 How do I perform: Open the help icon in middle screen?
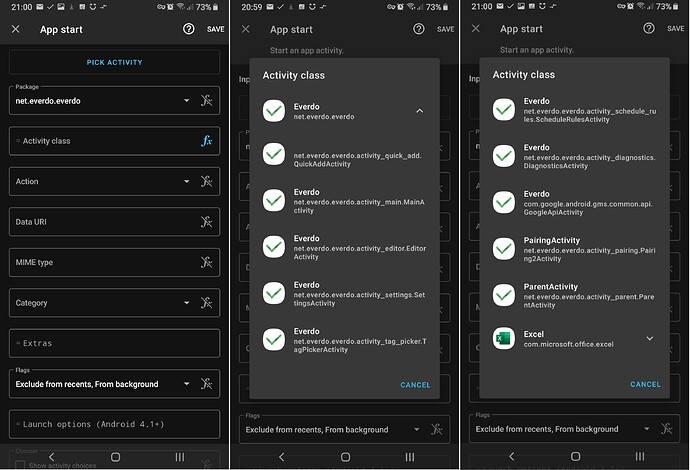click(419, 29)
